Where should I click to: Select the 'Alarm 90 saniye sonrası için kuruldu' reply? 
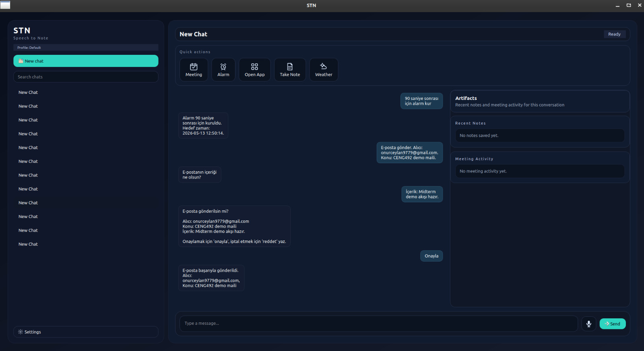pos(203,126)
